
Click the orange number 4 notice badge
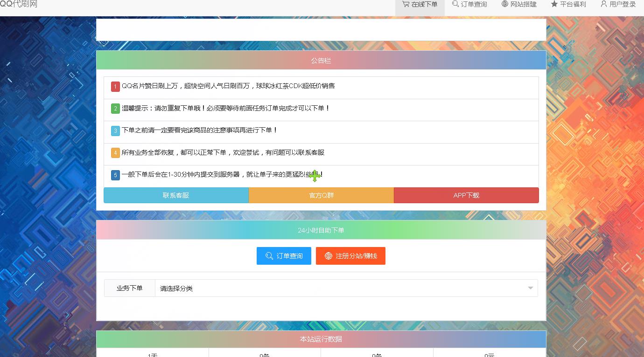[x=115, y=153]
